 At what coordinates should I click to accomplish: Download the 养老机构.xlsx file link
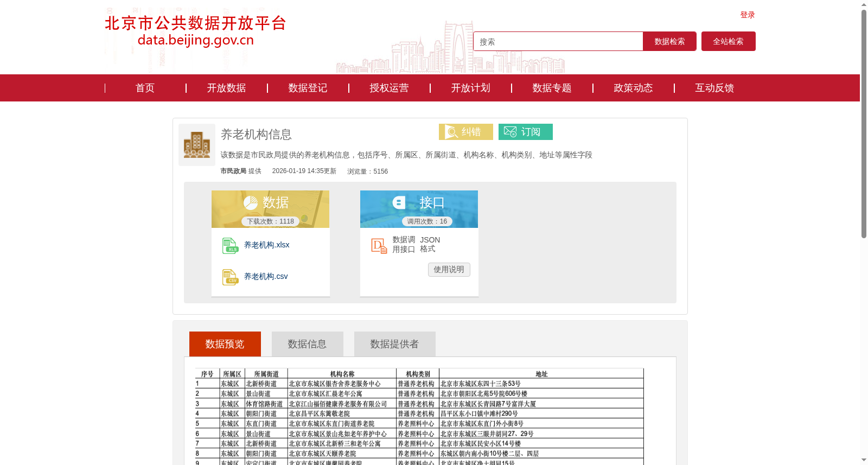[x=266, y=245]
